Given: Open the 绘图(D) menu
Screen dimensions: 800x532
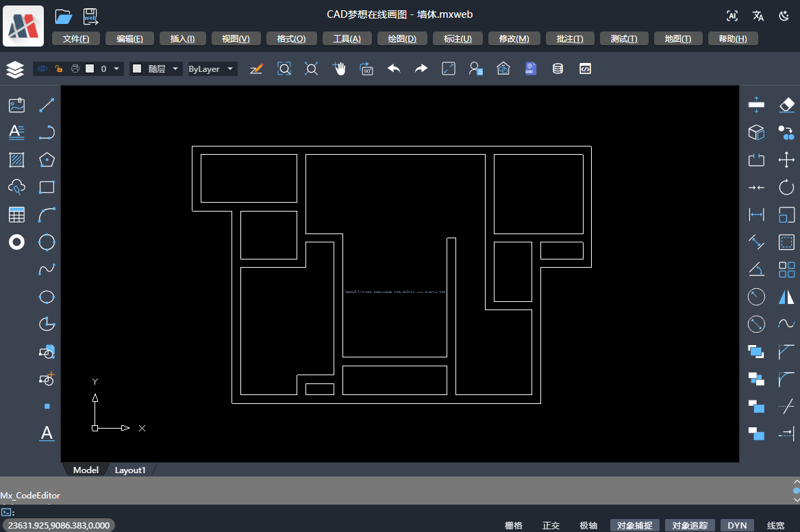Looking at the screenshot, I should click(x=402, y=39).
